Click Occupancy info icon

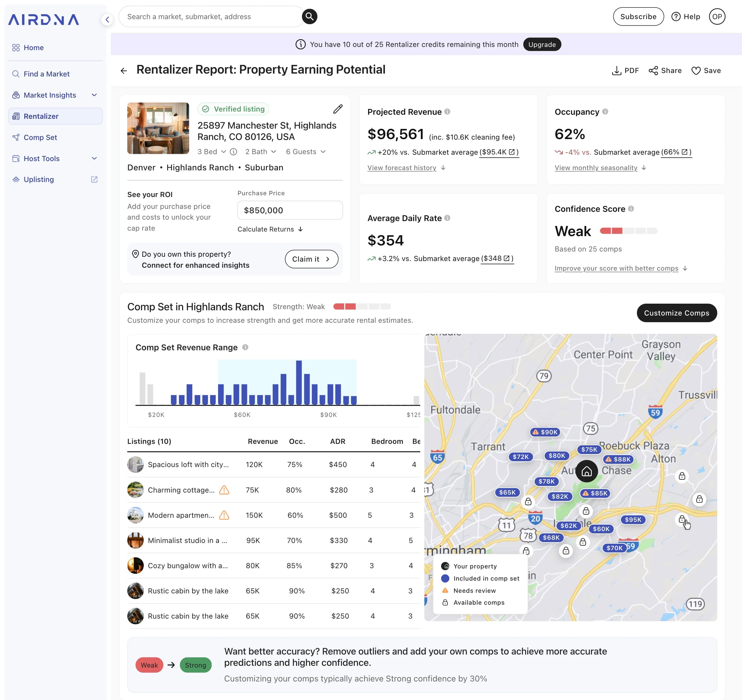point(605,112)
